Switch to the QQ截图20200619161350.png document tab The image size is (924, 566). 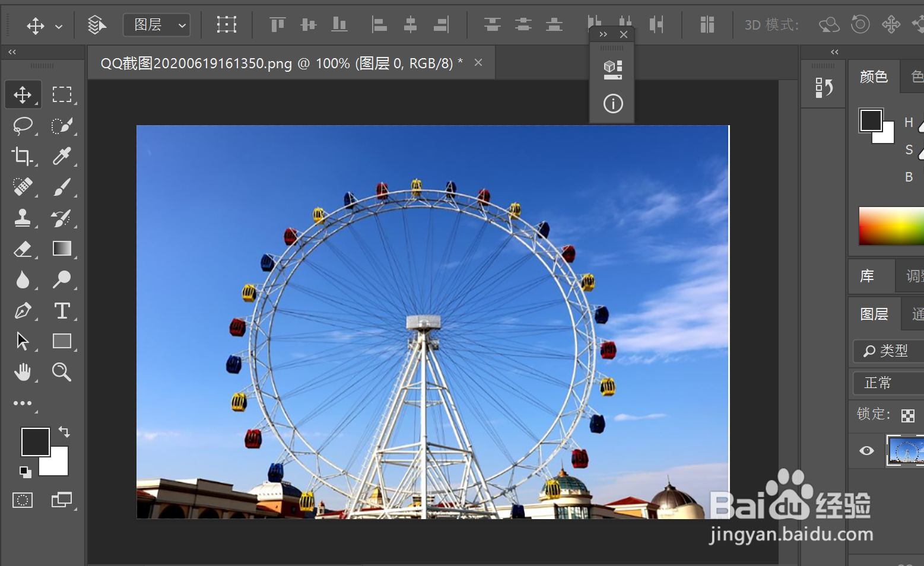click(x=281, y=63)
